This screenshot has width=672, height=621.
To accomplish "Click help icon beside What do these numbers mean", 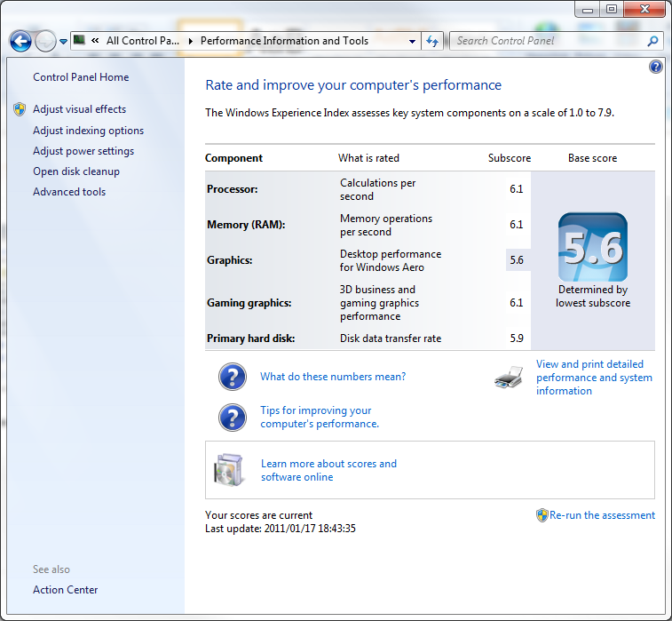I will tap(233, 377).
